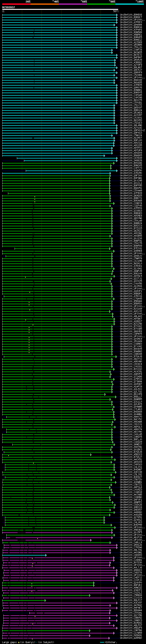Click the UniRef100_B9SGA6 label
Viewport: 146px width, 644px height.
coord(131,163)
